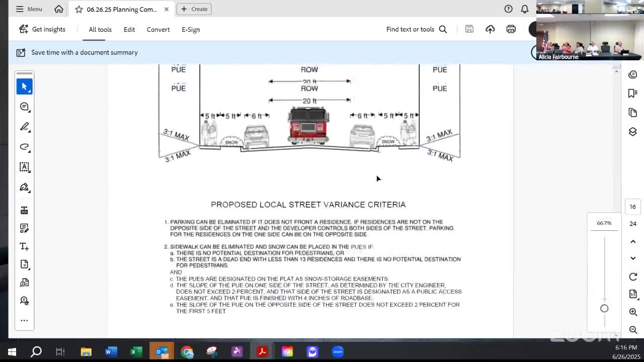Expand more tools with the ellipsis

tap(24, 320)
